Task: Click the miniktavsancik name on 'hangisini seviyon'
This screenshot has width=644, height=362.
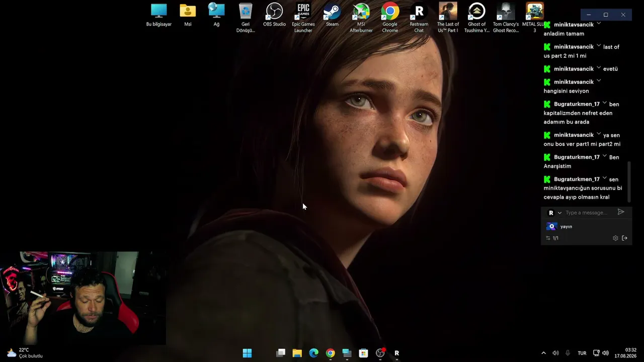Action: [x=574, y=82]
